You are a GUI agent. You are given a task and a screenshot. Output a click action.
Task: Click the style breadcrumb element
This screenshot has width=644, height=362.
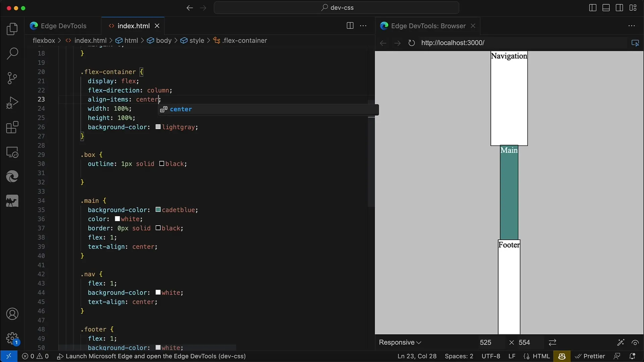pos(196,41)
